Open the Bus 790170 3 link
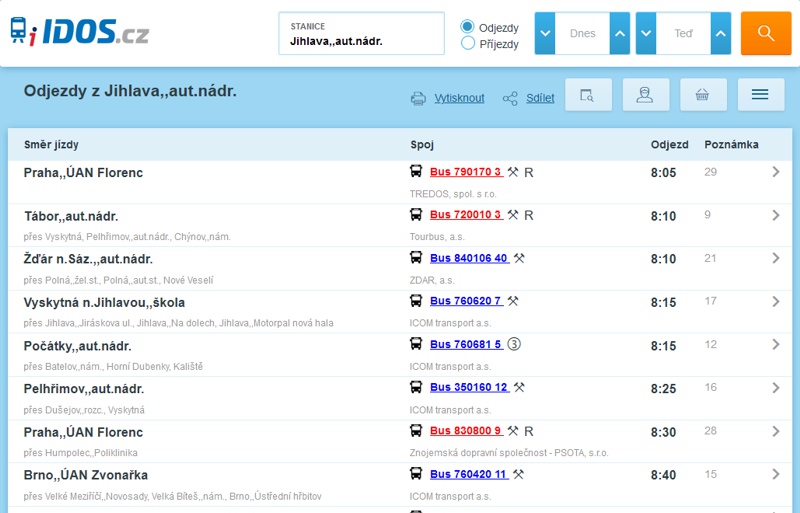This screenshot has height=513, width=800. pos(465,172)
